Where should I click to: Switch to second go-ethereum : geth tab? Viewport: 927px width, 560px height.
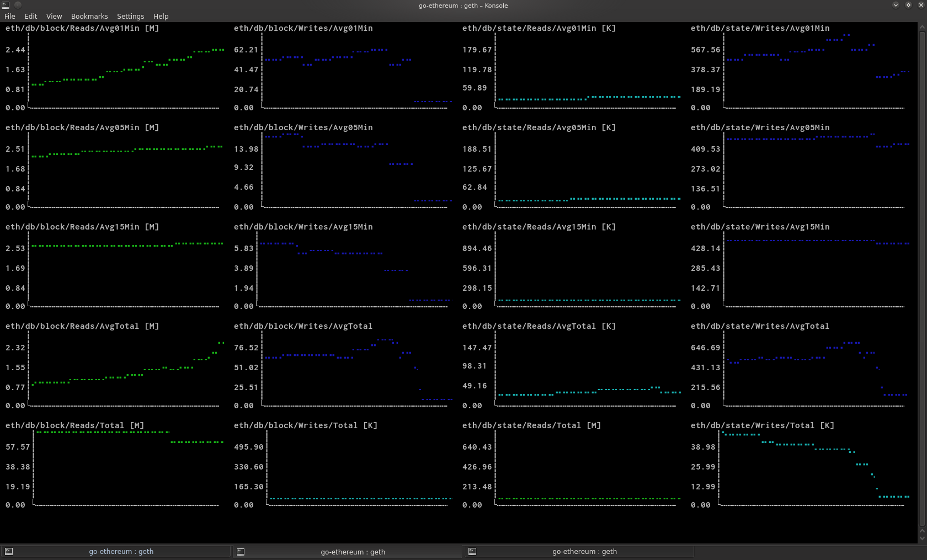(348, 551)
